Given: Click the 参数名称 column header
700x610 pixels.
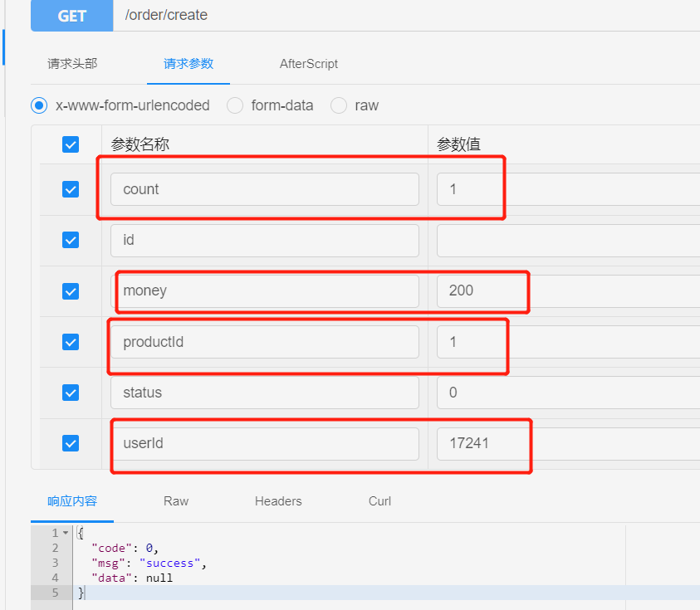Looking at the screenshot, I should coord(140,144).
